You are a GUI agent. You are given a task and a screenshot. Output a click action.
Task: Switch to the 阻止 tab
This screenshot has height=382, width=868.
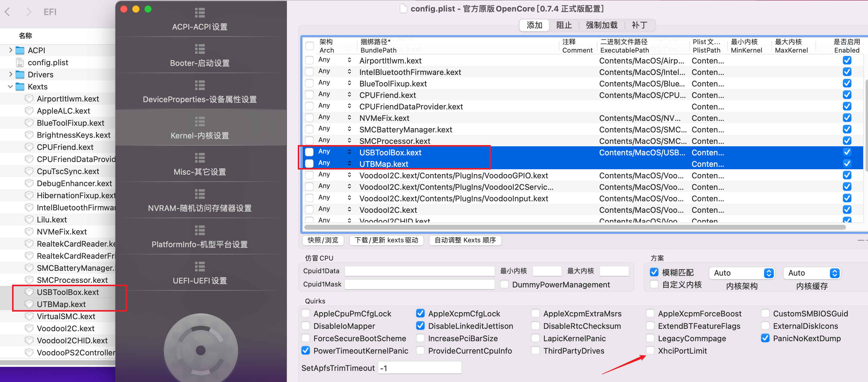(564, 25)
